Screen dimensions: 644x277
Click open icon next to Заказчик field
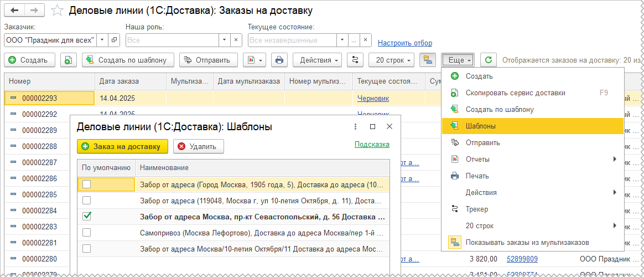tap(114, 40)
